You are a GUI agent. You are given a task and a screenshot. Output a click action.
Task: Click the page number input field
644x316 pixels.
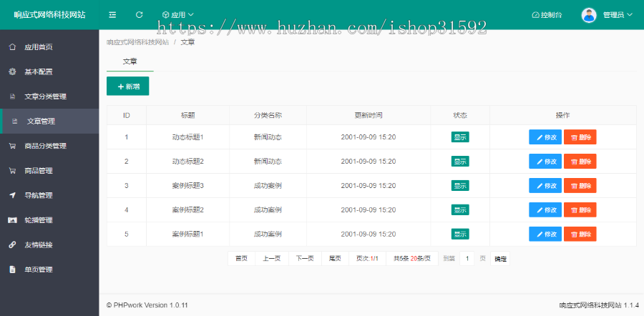pos(467,258)
